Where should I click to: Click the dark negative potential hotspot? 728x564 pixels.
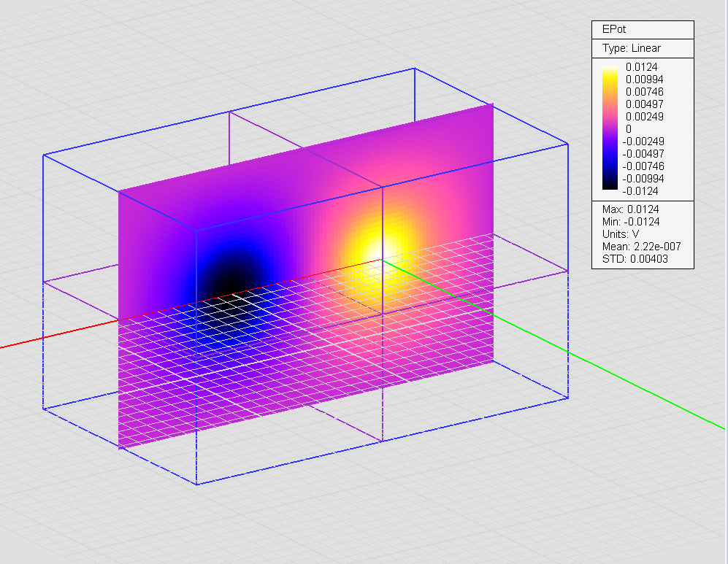point(228,281)
